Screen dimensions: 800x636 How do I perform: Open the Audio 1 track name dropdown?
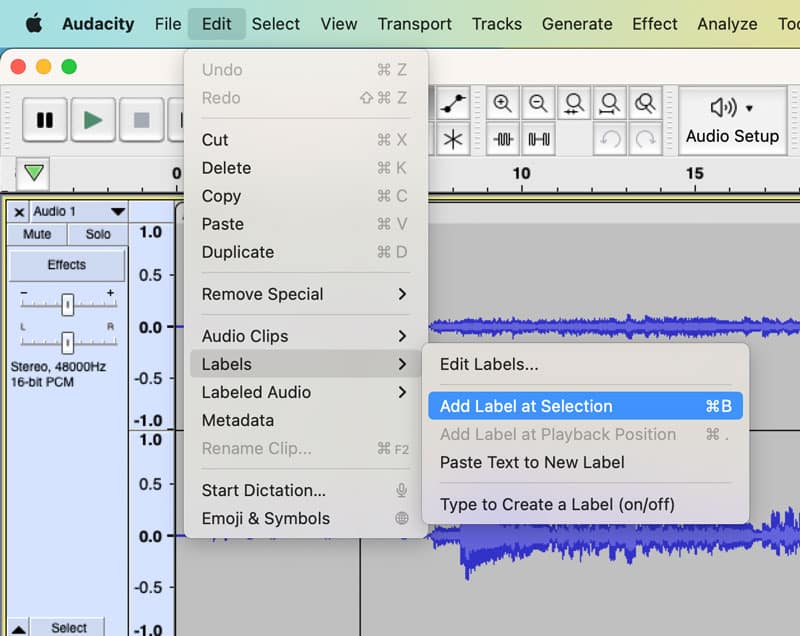pyautogui.click(x=118, y=212)
